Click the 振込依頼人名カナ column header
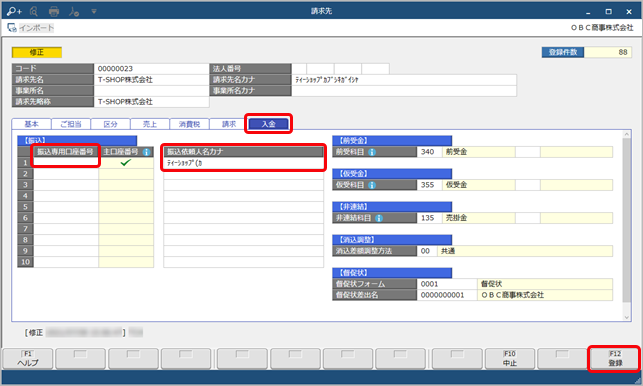 pos(244,152)
